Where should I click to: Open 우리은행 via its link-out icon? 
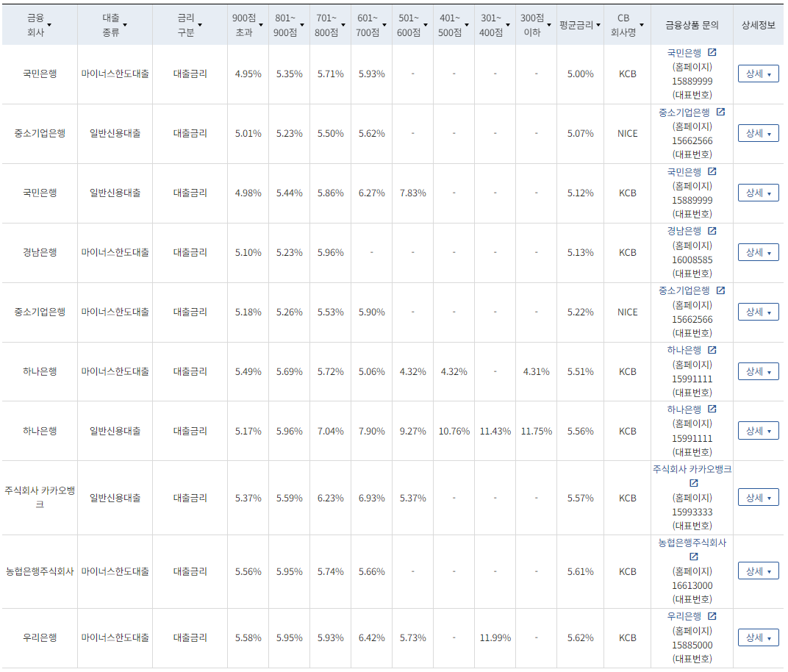pyautogui.click(x=710, y=616)
